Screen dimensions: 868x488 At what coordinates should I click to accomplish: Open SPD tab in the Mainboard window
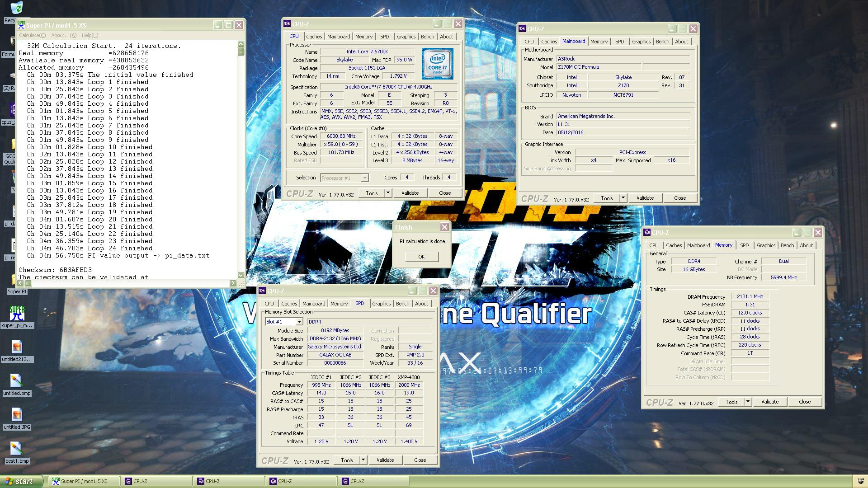[x=619, y=42]
